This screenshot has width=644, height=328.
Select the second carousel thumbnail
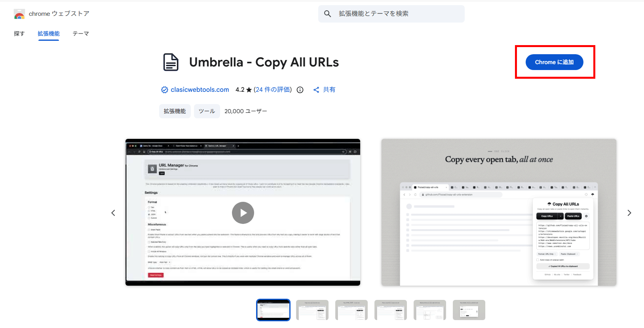[312, 310]
